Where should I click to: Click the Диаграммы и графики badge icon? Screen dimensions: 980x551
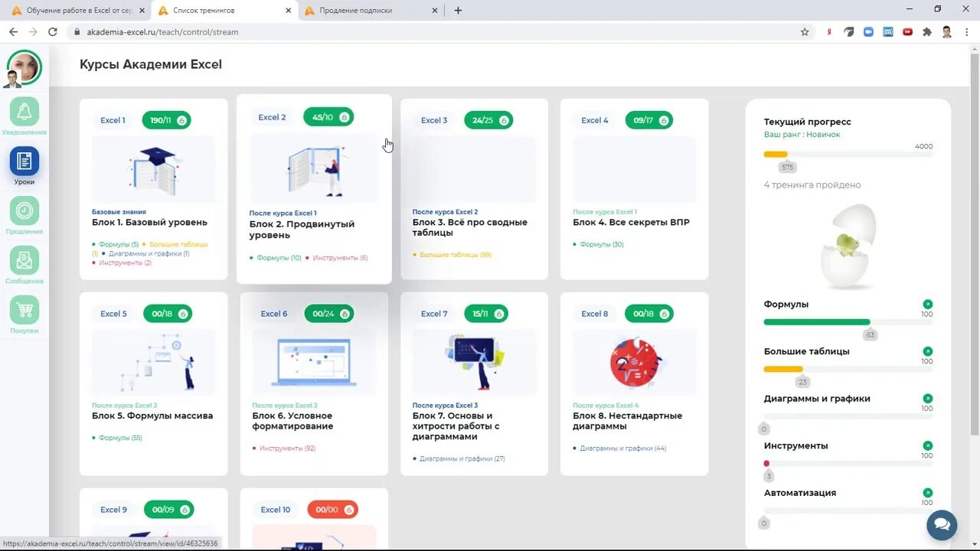click(x=928, y=399)
